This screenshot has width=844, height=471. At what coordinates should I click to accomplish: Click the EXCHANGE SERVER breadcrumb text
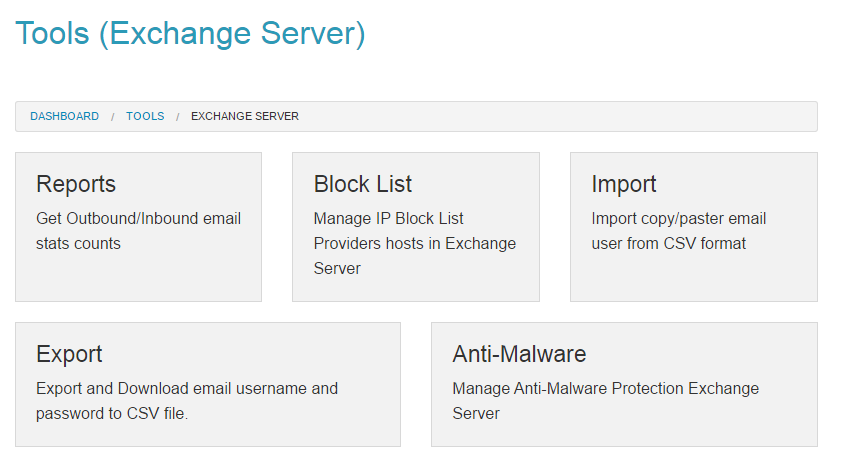[x=245, y=116]
